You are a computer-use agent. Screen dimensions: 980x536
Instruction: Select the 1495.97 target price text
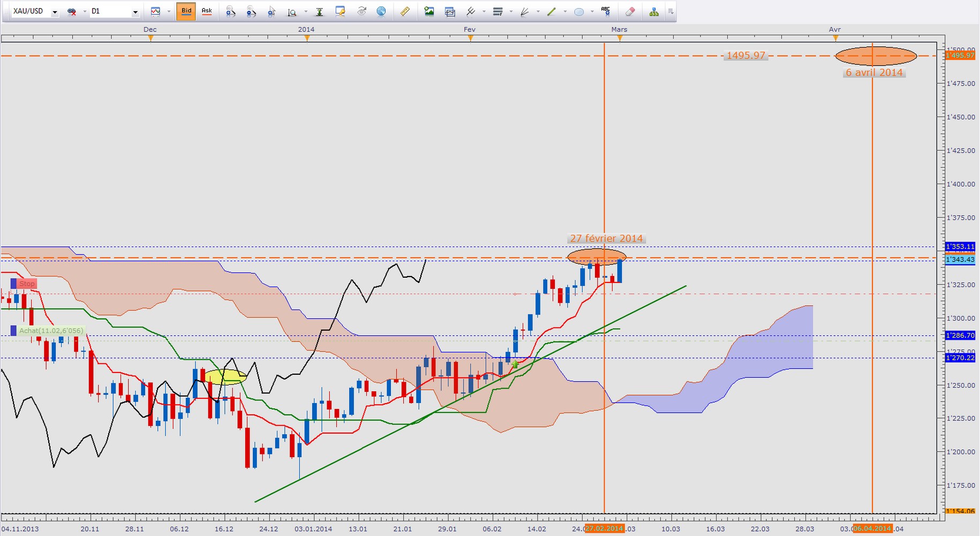pos(746,55)
